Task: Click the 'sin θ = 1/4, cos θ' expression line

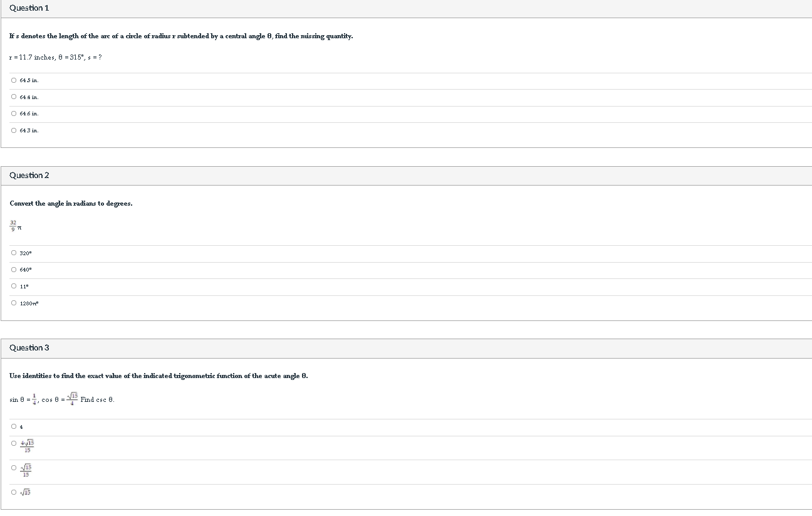Action: (x=62, y=399)
